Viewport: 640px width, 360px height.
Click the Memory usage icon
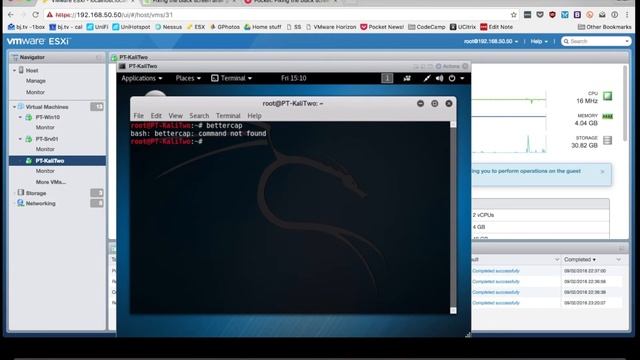pyautogui.click(x=608, y=117)
